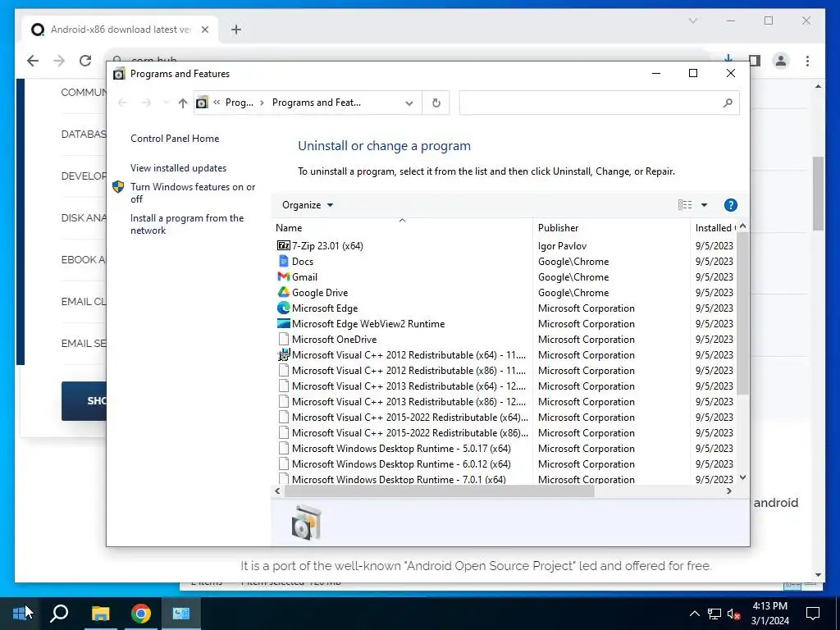Open the Windows Start menu

click(20, 613)
